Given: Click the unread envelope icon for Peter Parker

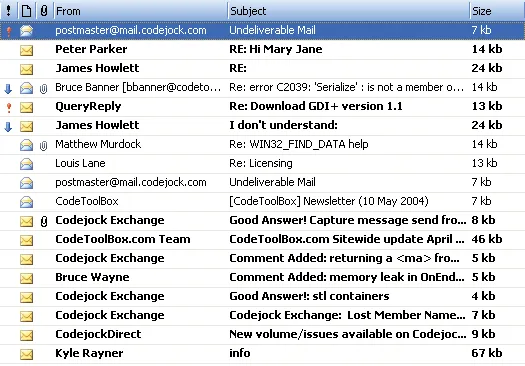Looking at the screenshot, I should point(26,50).
